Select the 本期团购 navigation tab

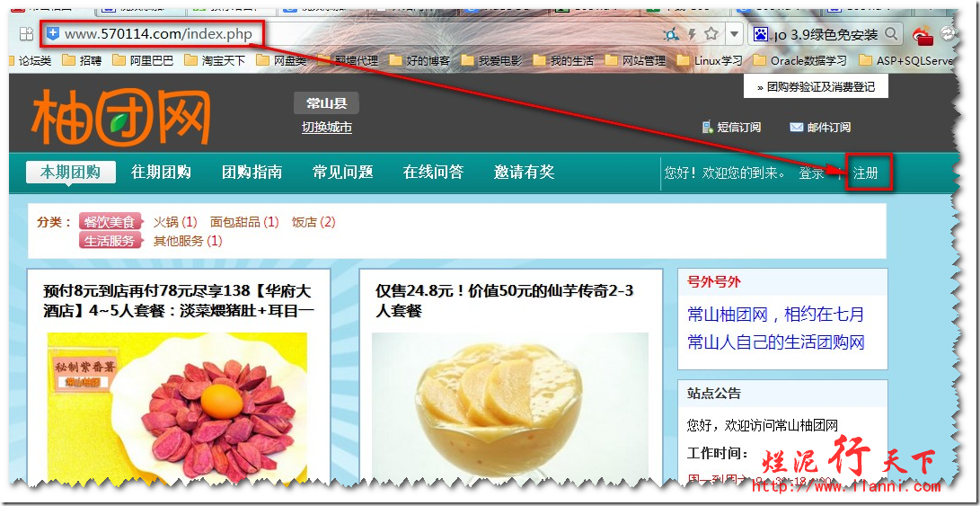[71, 173]
